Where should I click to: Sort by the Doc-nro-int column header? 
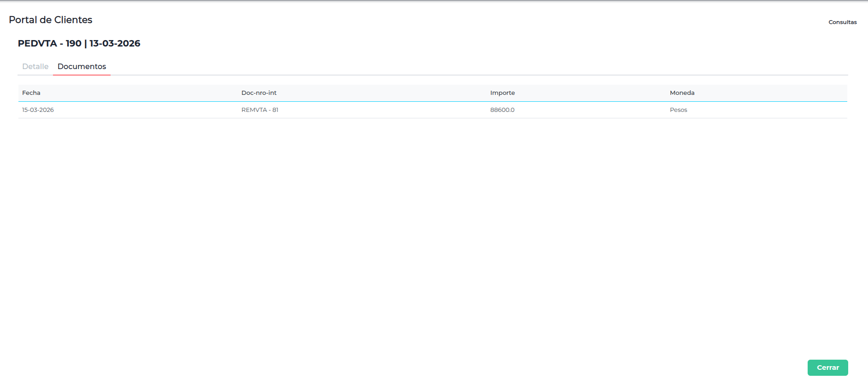[258, 93]
